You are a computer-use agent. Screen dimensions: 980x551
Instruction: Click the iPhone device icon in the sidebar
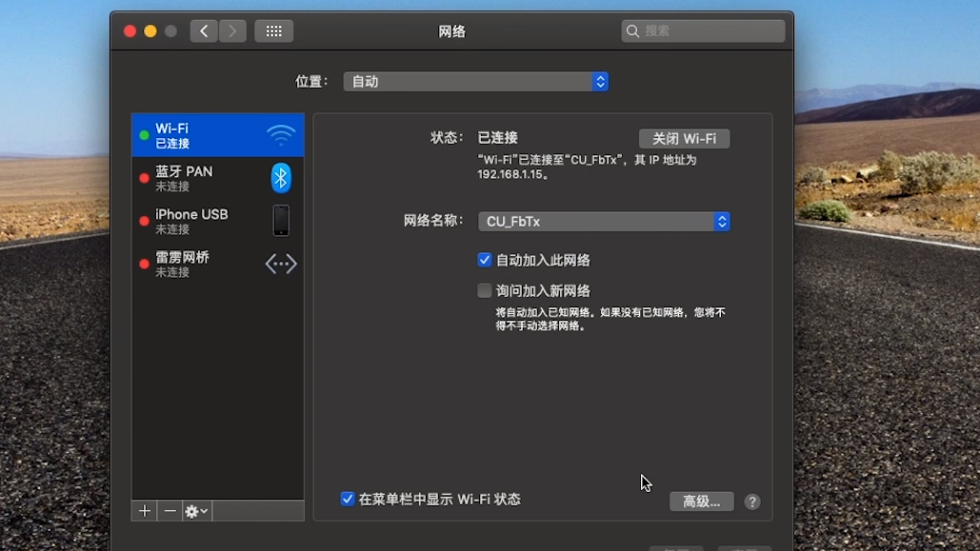(281, 221)
